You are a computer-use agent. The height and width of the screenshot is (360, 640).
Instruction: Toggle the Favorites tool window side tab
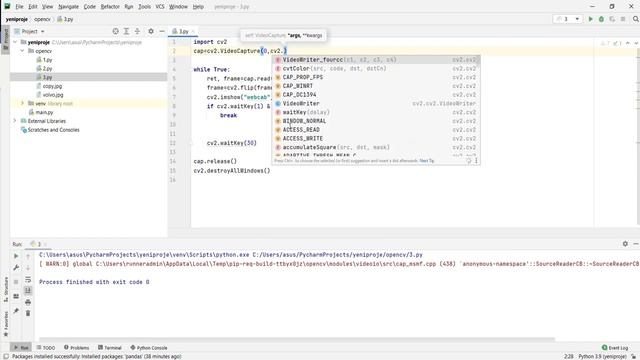click(x=5, y=324)
